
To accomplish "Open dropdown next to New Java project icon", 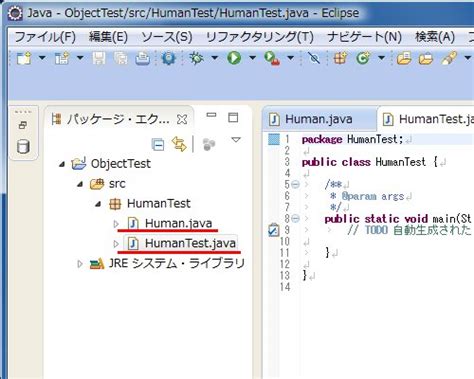I will [x=80, y=58].
